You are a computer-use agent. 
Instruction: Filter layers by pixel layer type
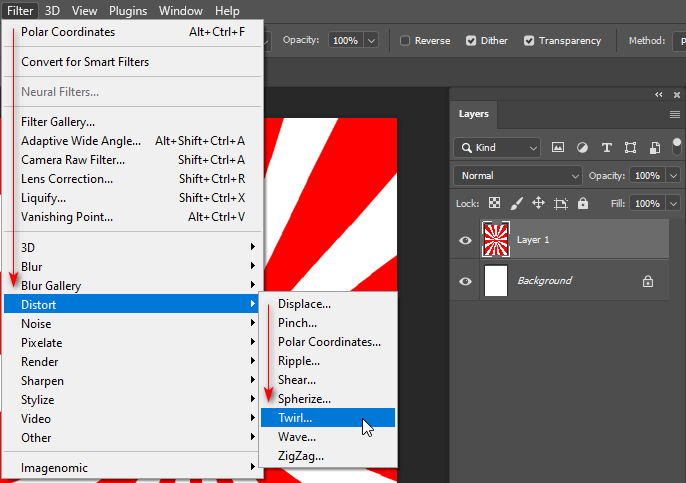point(558,147)
